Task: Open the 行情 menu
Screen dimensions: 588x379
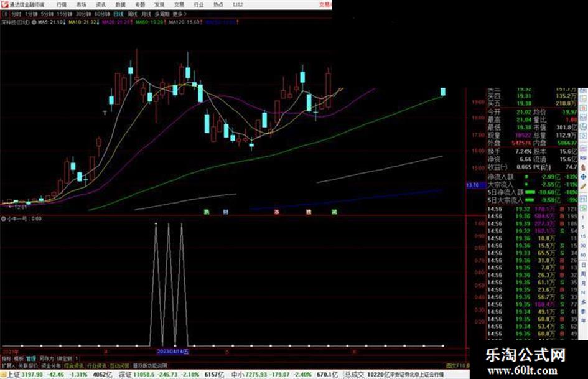Action: pos(62,4)
